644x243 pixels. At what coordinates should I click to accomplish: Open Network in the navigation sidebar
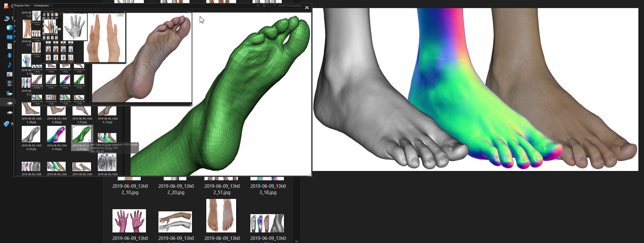tap(7, 124)
